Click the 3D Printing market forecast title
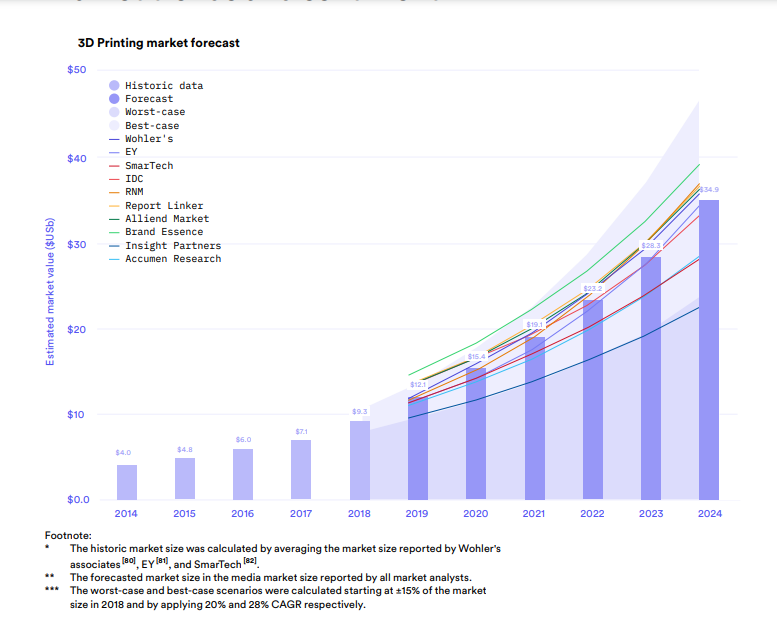Viewport: 777px width, 619px height. coord(158,44)
